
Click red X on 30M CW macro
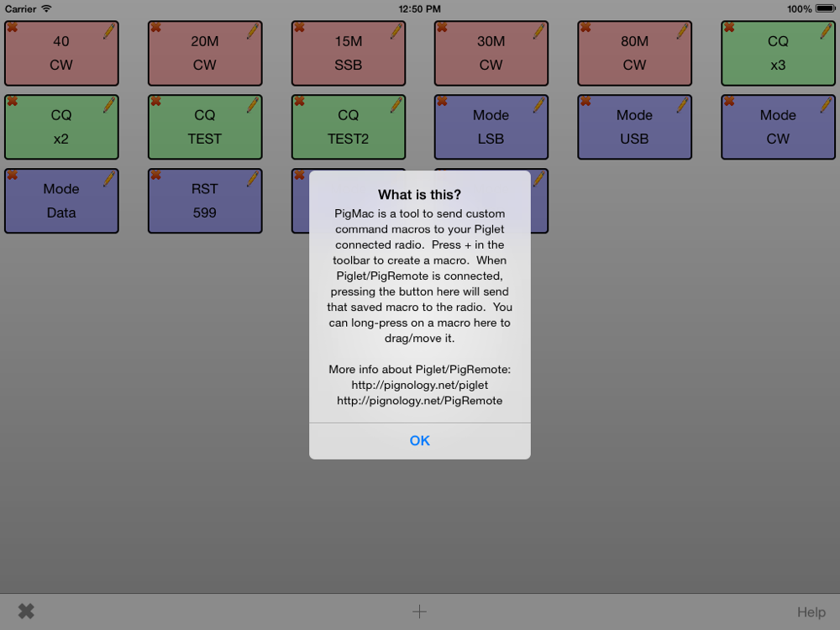[442, 28]
